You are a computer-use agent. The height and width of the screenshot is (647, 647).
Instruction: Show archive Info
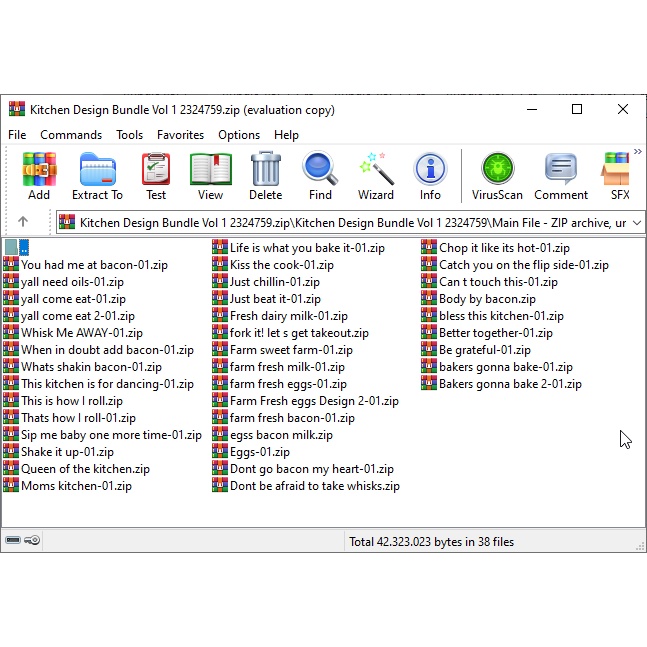430,175
